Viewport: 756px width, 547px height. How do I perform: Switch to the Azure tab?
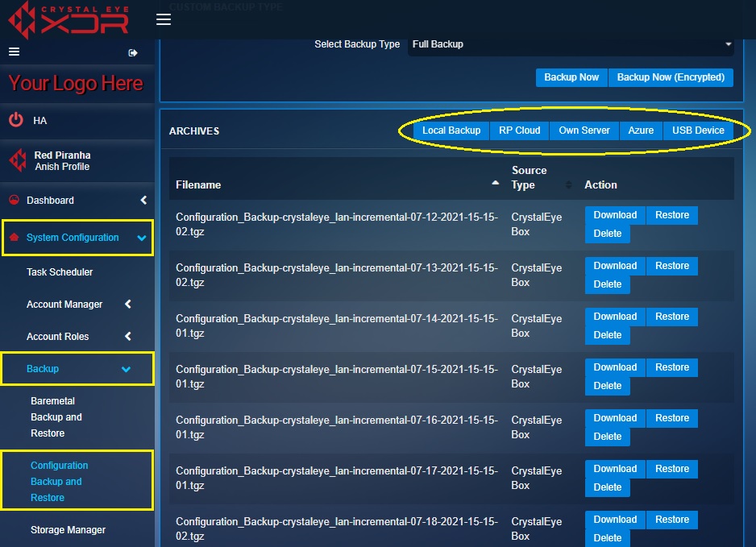pos(641,131)
